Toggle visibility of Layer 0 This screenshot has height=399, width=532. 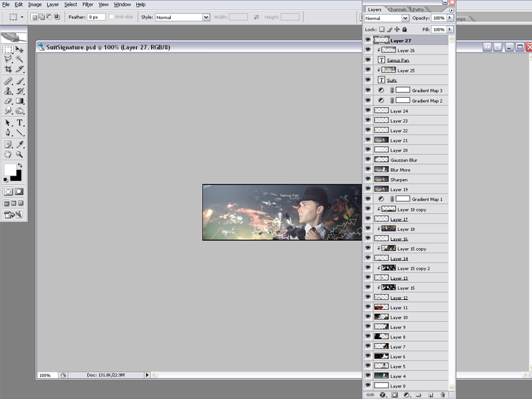pyautogui.click(x=368, y=386)
